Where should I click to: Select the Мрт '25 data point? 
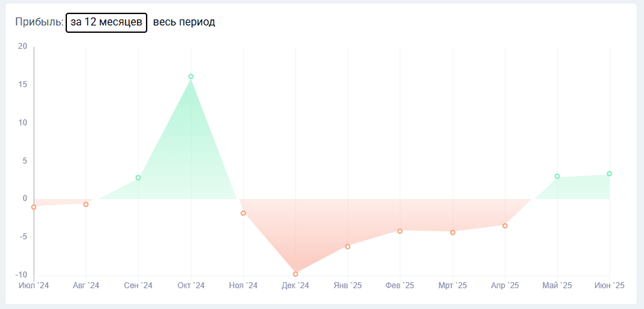click(453, 233)
